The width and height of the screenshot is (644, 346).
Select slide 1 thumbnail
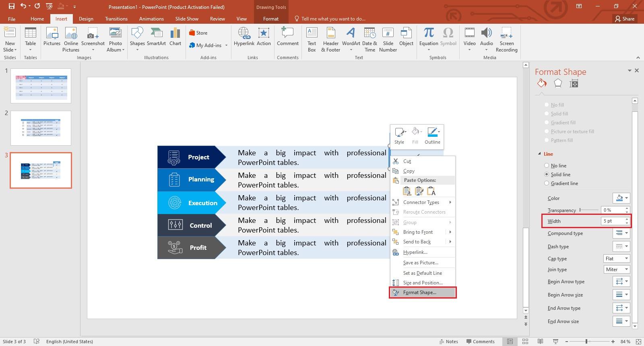click(41, 86)
